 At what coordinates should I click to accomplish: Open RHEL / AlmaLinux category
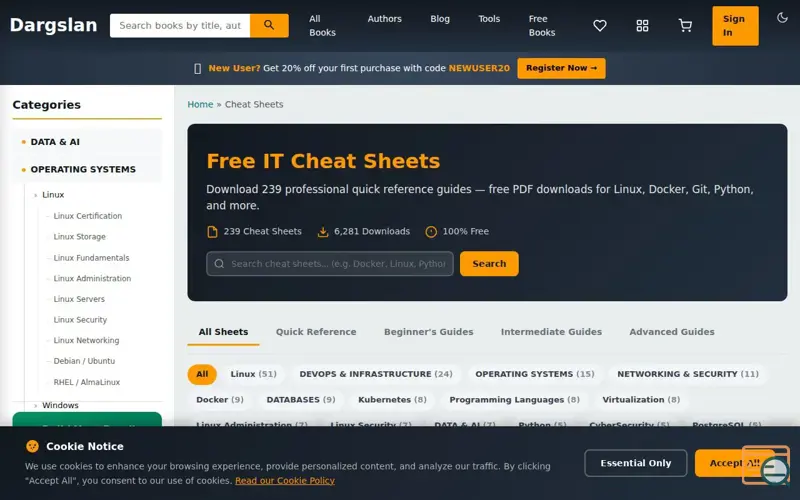pyautogui.click(x=87, y=382)
